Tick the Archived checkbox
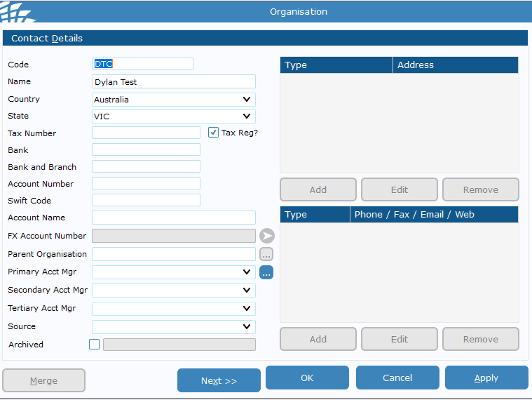Image resolution: width=532 pixels, height=400 pixels. (x=95, y=345)
